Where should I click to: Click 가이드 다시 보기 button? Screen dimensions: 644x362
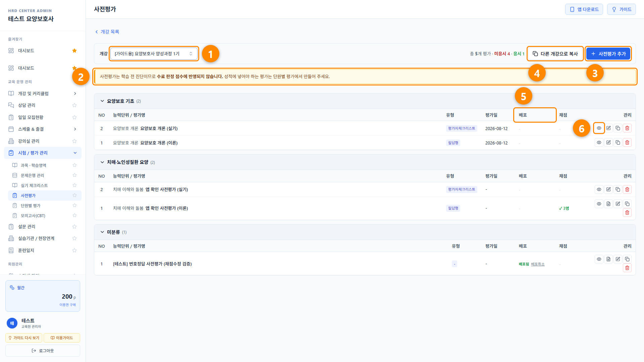tap(24, 338)
